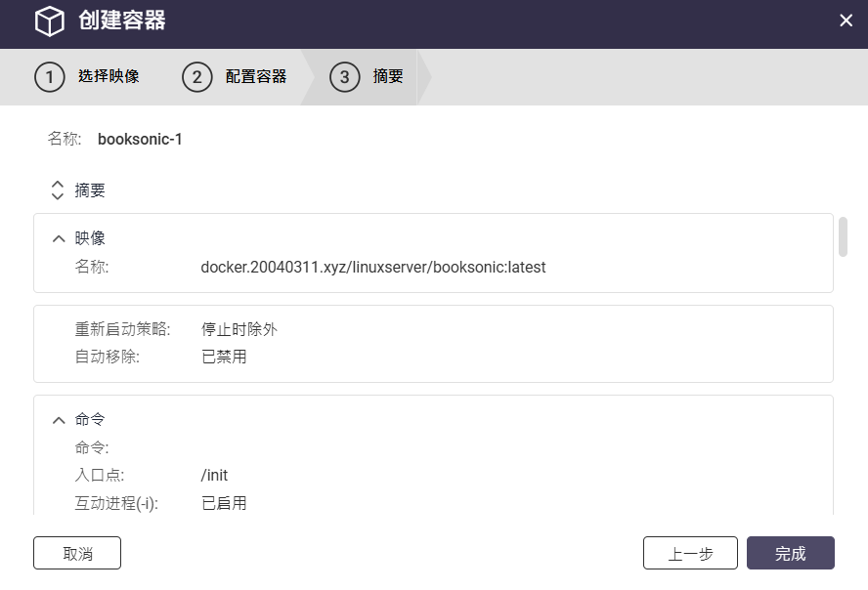
Task: Click the /init entrypoint value
Action: pos(214,476)
